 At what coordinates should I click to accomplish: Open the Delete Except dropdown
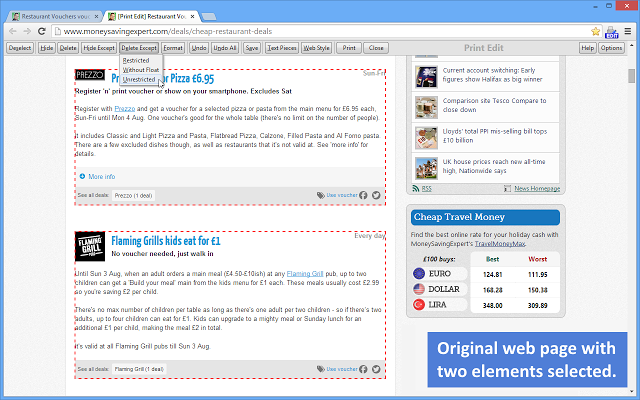point(139,48)
